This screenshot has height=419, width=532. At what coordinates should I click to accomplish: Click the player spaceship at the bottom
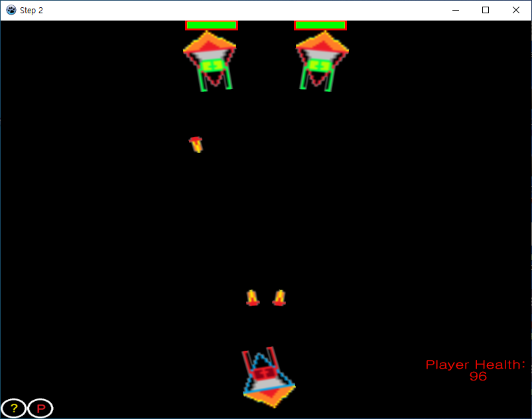(269, 377)
